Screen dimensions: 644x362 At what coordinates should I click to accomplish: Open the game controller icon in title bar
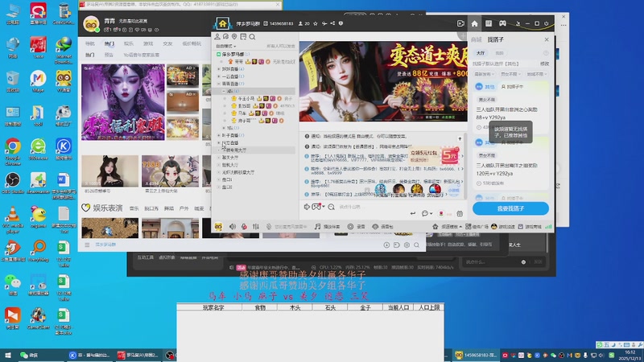502,23
